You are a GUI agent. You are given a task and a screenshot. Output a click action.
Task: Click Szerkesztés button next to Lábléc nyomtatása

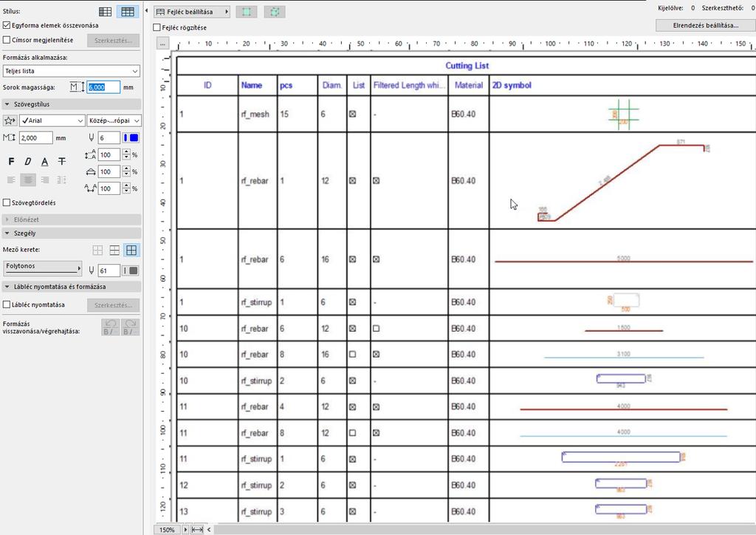point(113,305)
